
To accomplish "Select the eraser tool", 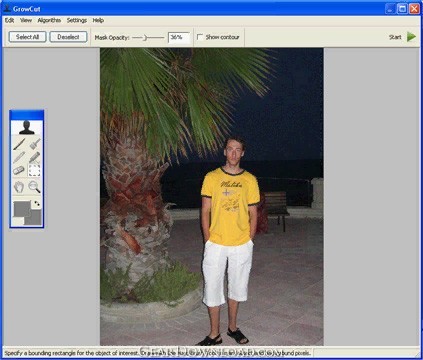I will click(19, 170).
